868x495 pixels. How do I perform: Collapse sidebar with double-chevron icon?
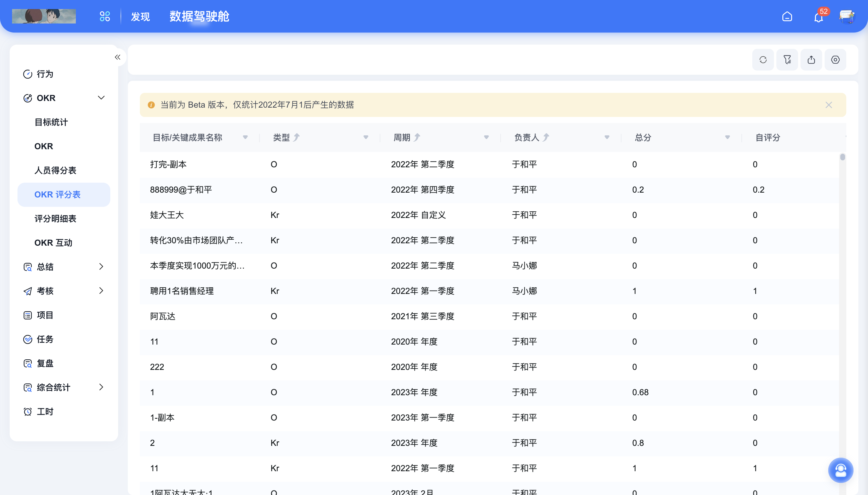(118, 57)
